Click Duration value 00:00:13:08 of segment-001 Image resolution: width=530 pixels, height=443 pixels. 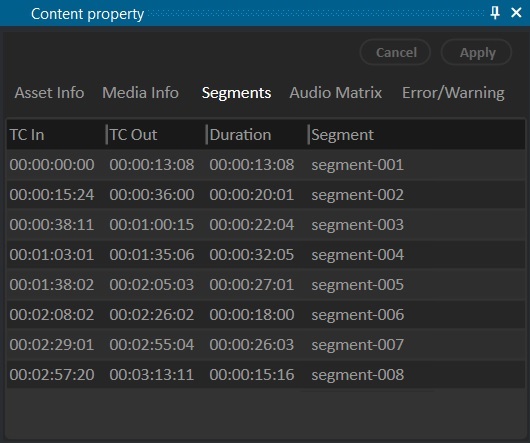(252, 165)
